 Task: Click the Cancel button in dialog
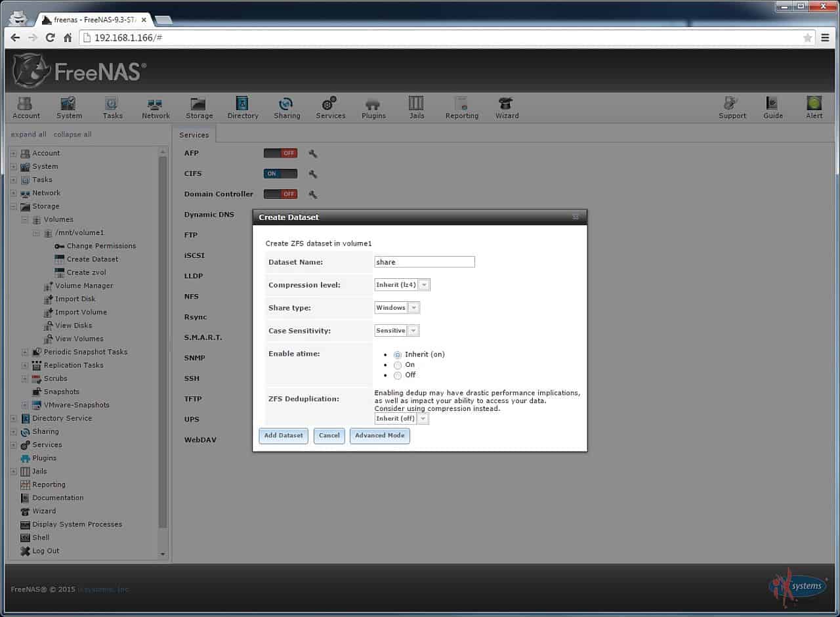(329, 436)
